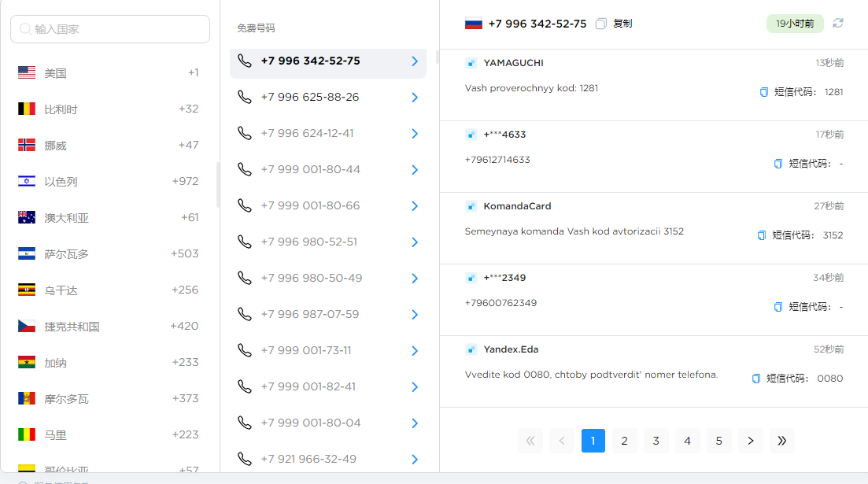Go to page 2 of messages

tap(624, 441)
